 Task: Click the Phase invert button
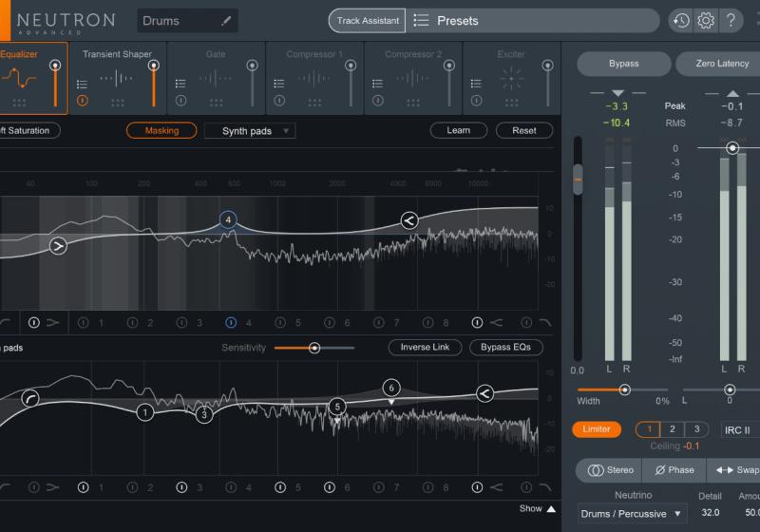(x=674, y=470)
